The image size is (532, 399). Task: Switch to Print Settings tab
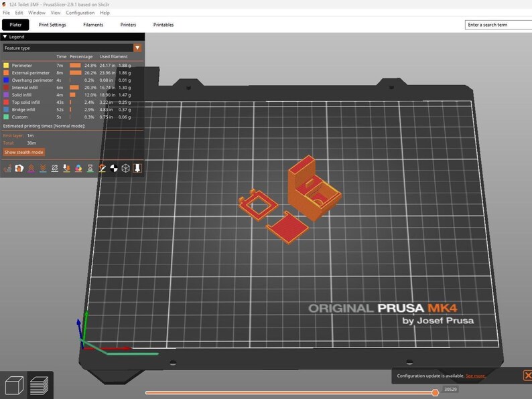coord(52,25)
